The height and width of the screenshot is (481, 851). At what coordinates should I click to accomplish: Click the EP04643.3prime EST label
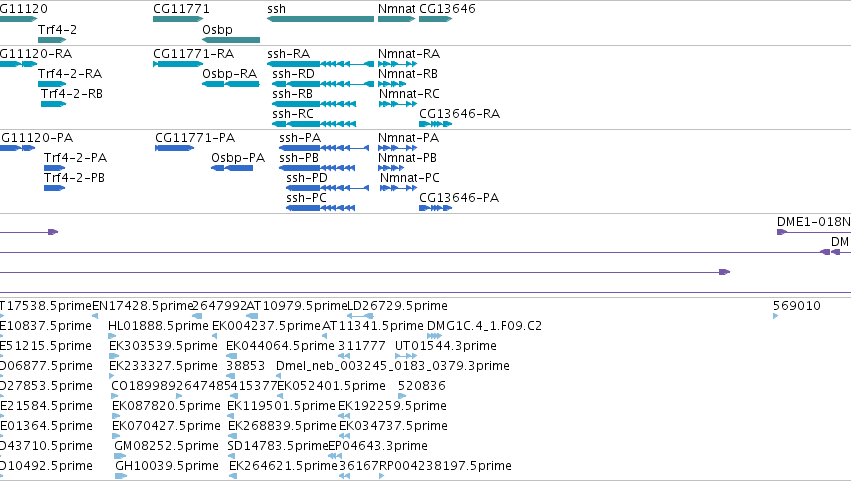coord(378,447)
